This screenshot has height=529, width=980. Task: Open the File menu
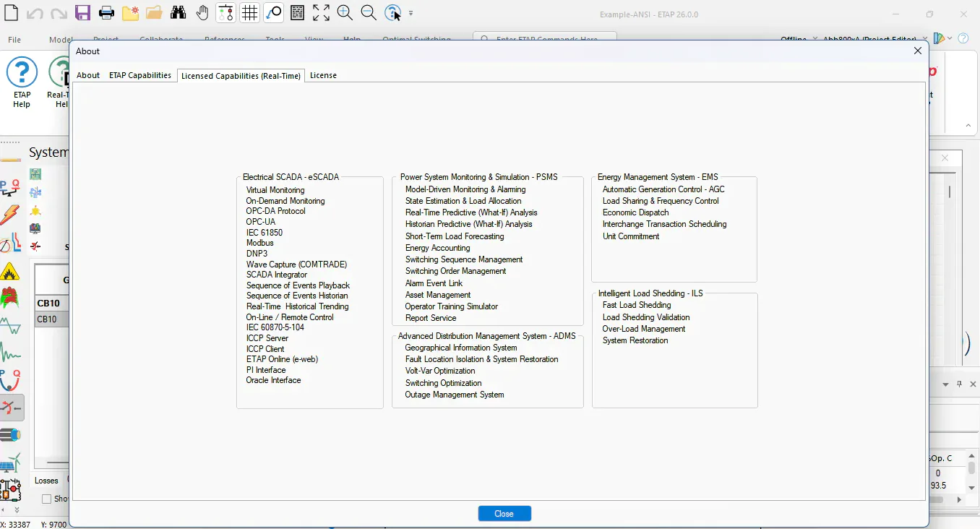click(14, 40)
